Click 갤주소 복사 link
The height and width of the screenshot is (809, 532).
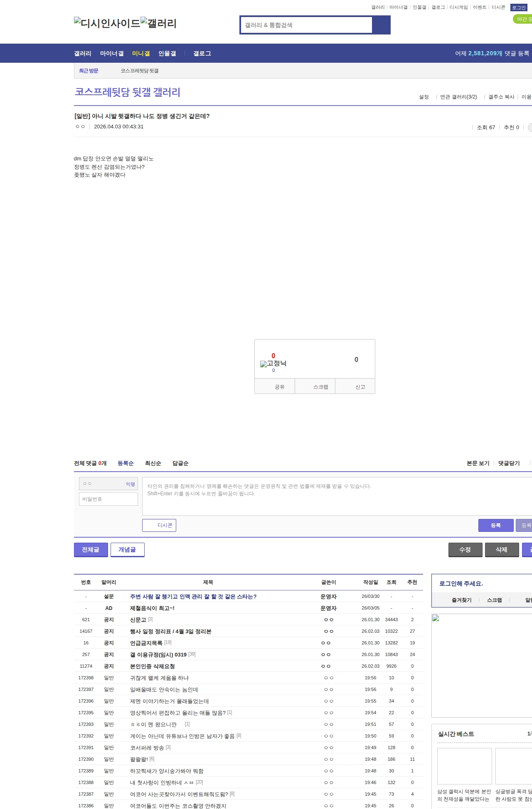coord(501,97)
